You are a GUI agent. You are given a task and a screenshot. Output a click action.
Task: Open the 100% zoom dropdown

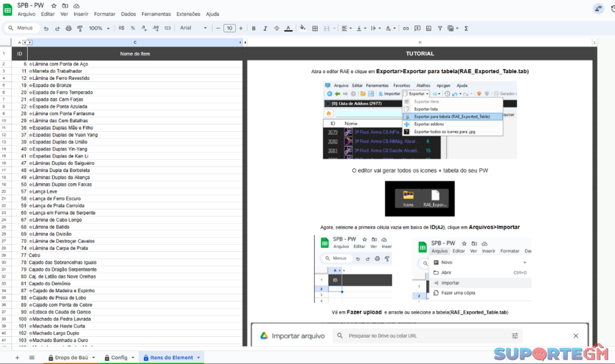tap(99, 28)
